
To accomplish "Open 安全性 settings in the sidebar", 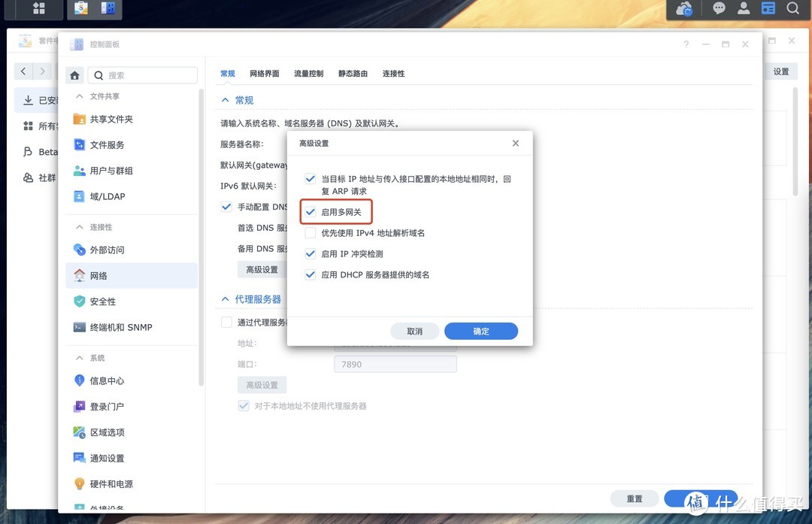I will pos(101,301).
